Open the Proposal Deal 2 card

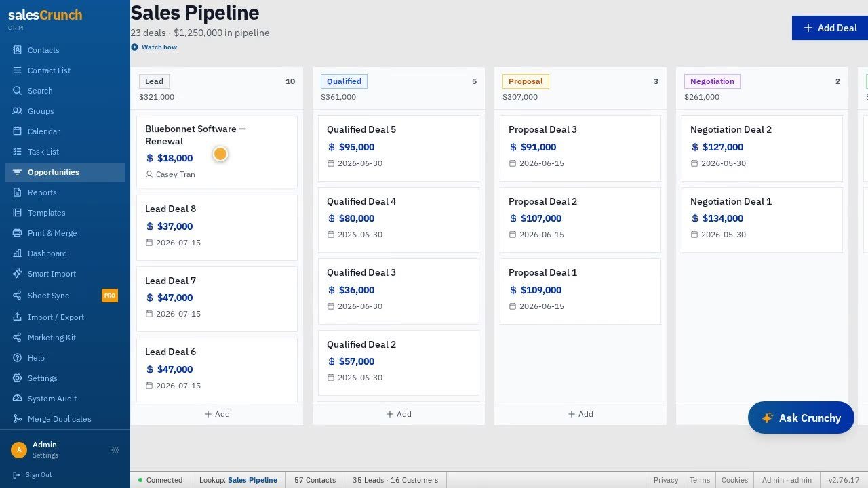click(x=580, y=220)
